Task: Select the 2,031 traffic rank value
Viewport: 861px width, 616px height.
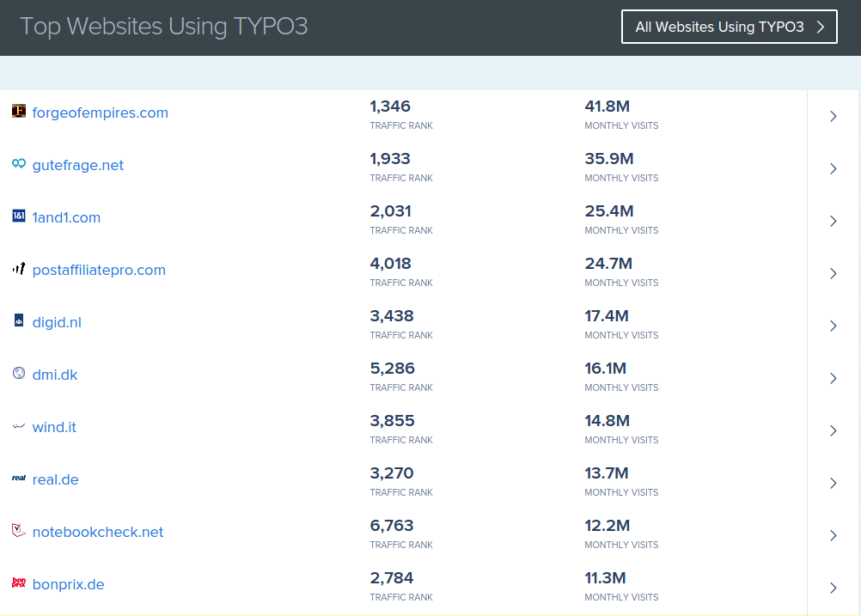Action: point(390,211)
